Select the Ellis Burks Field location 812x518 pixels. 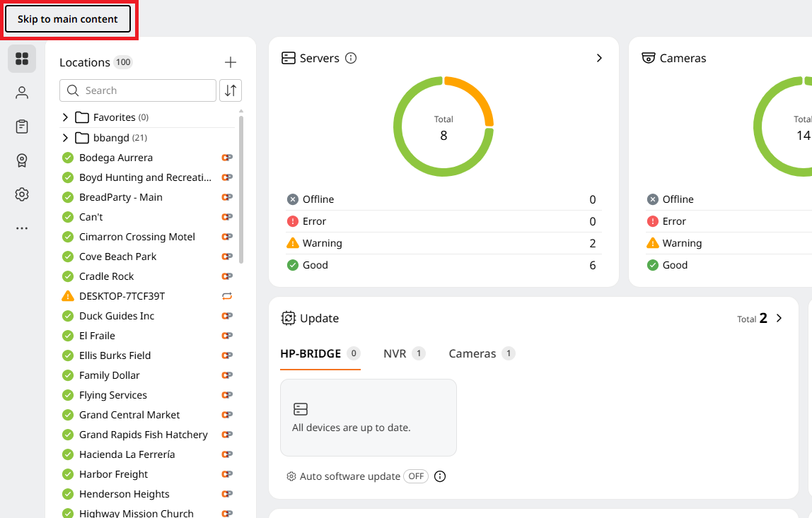point(115,355)
